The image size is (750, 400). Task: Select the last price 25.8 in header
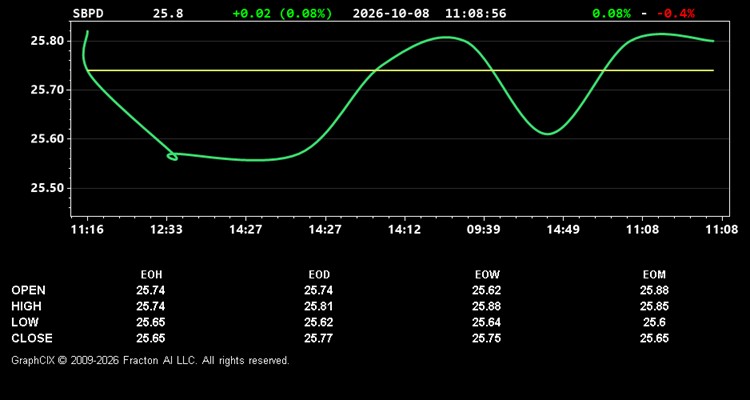click(x=168, y=13)
